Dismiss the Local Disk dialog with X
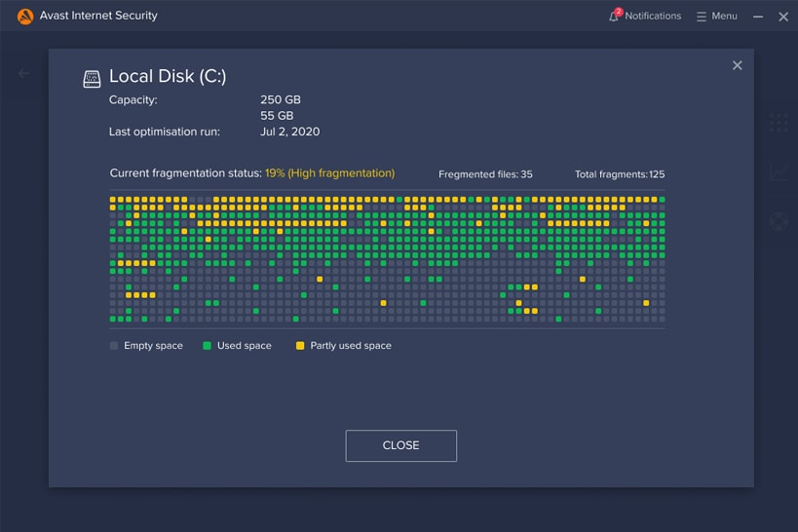 [737, 65]
